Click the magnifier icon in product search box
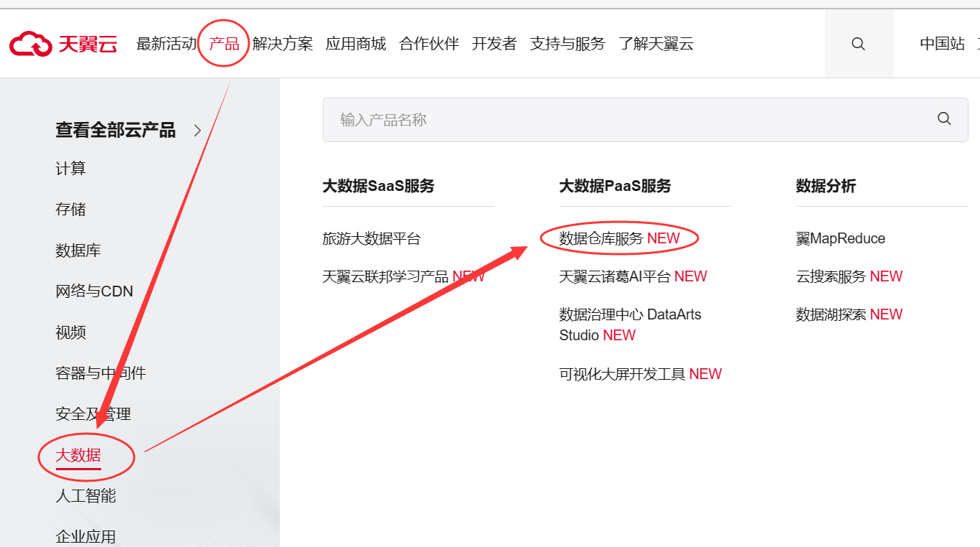Viewport: 980px width, 547px height. click(x=944, y=119)
